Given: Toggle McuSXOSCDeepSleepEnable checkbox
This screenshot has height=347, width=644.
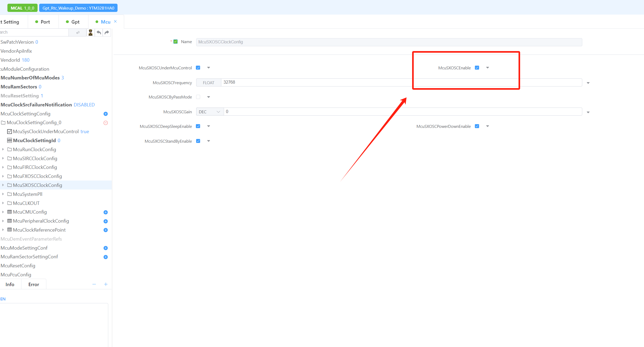Looking at the screenshot, I should [198, 127].
